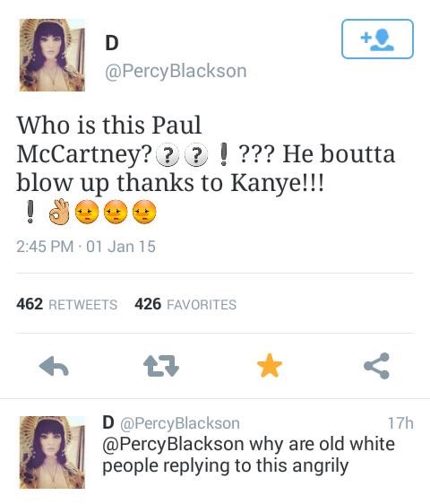430x504 pixels.
Task: Select the main tweet text about Paul McCartney
Action: coord(205,169)
